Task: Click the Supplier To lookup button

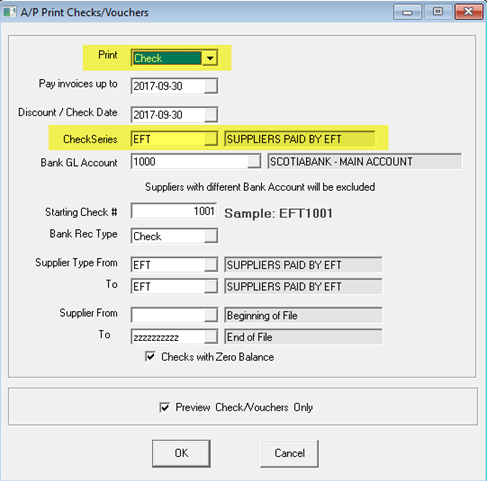Action: tap(211, 337)
